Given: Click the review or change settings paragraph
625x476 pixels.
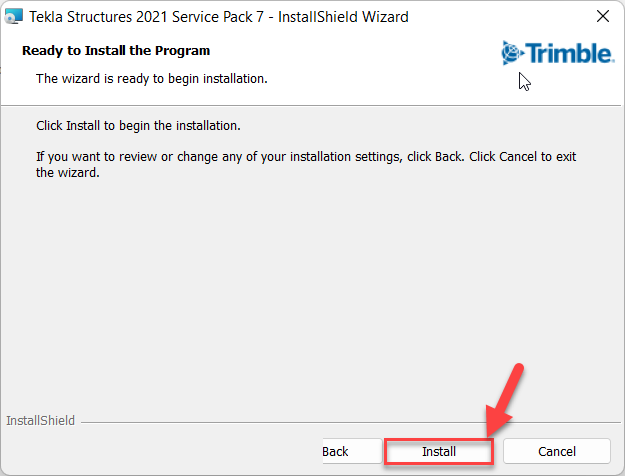Looking at the screenshot, I should [x=300, y=158].
